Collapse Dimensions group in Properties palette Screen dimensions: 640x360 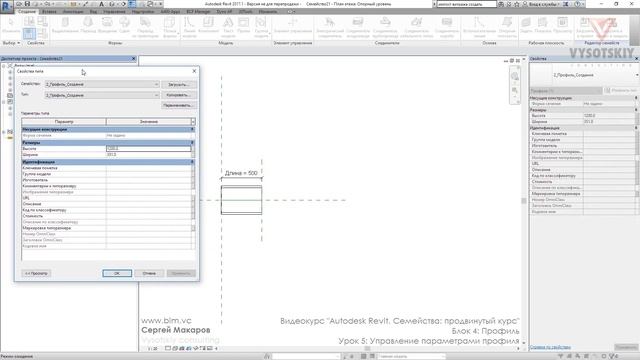[x=636, y=110]
